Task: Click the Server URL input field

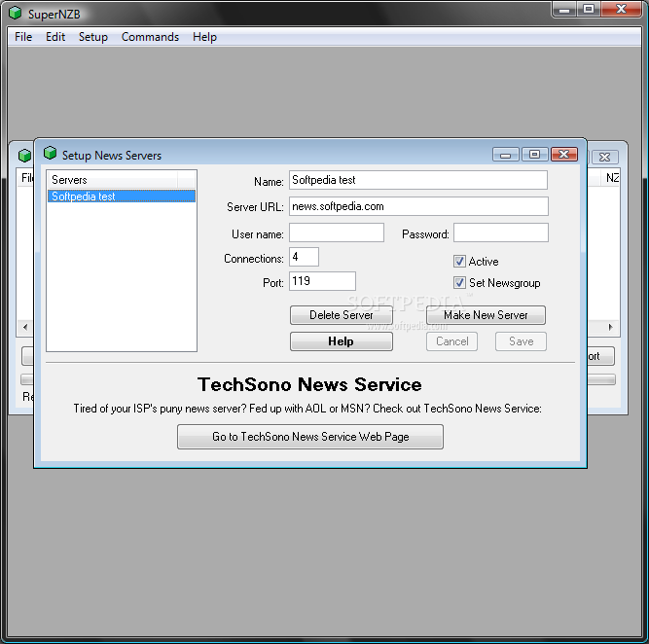Action: (418, 206)
